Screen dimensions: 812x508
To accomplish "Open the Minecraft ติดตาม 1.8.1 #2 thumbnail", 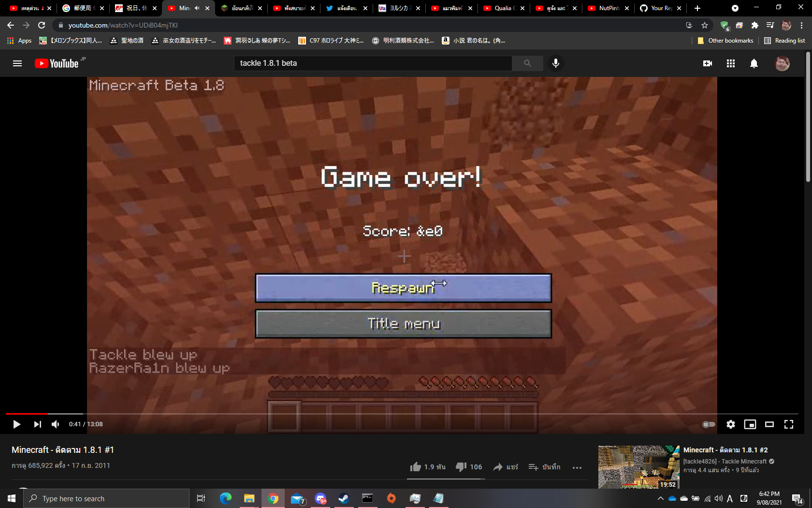I will 638,467.
